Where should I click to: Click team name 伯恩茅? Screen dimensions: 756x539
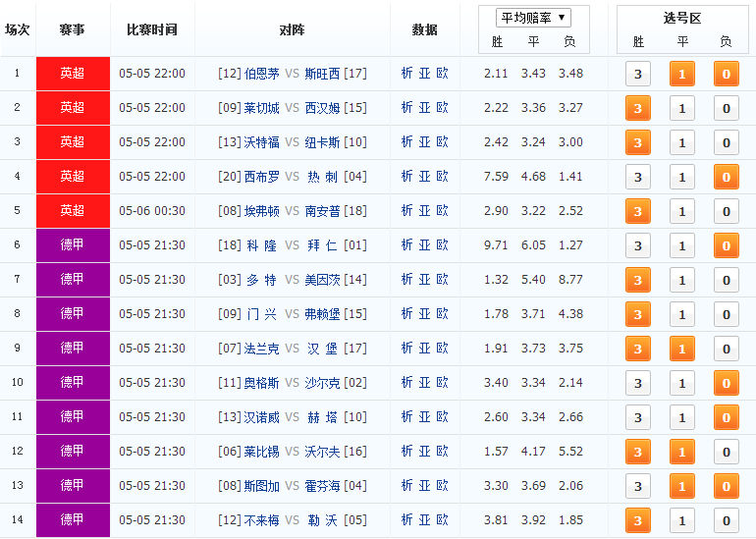[262, 74]
